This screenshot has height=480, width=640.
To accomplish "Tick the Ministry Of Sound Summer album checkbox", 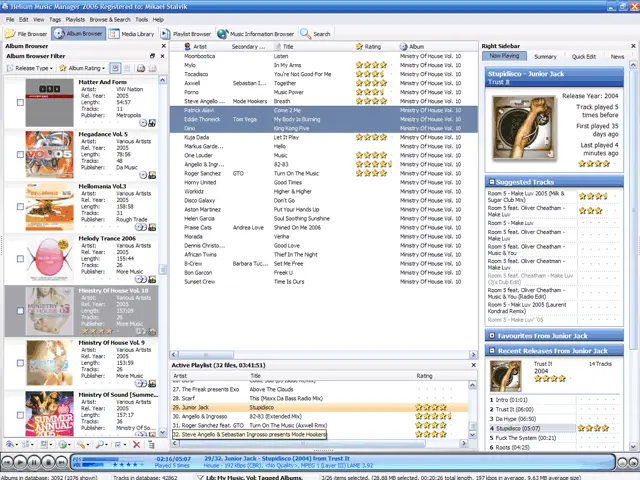I will 20,415.
